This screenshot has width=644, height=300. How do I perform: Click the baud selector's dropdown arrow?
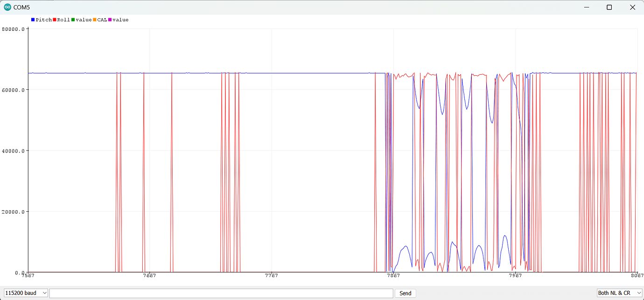44,293
